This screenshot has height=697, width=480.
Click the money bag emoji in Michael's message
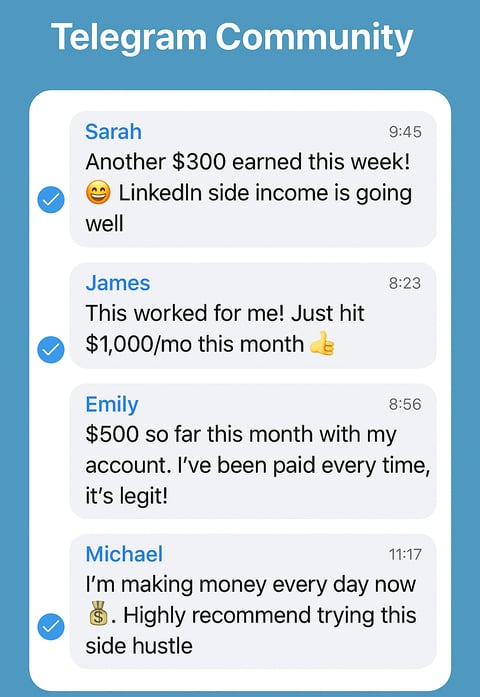click(98, 613)
